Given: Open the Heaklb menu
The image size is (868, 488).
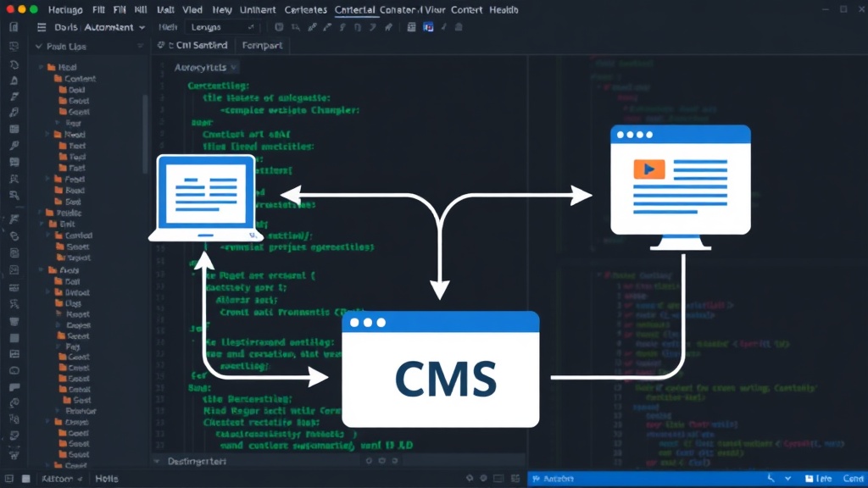Looking at the screenshot, I should (x=504, y=10).
